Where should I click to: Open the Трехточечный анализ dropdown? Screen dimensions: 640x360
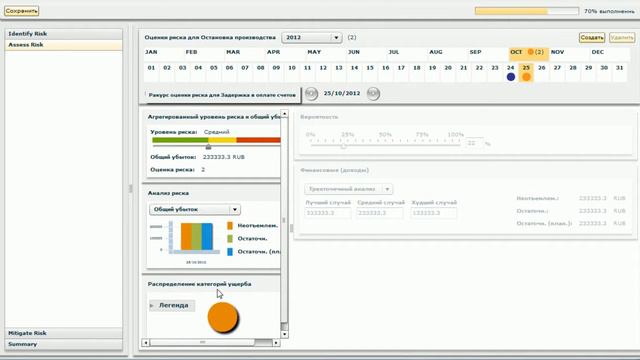pos(348,189)
